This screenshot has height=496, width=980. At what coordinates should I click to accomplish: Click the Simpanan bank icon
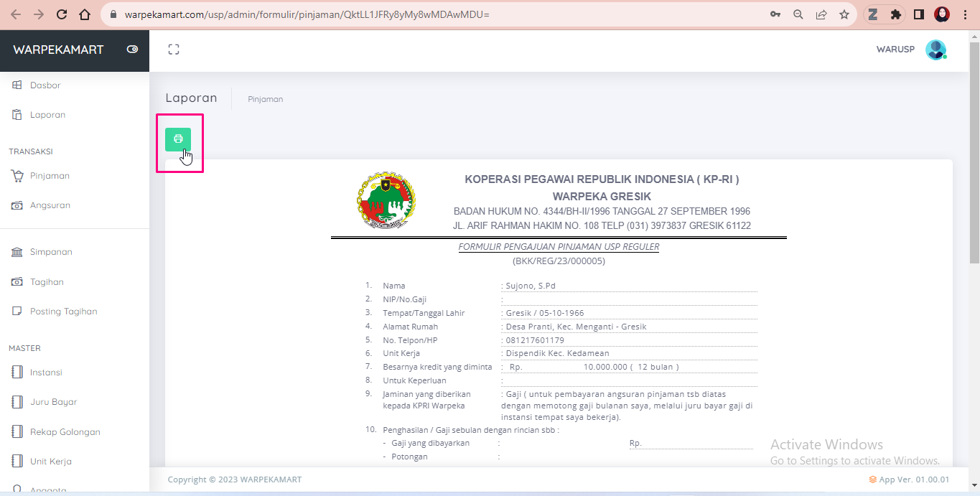17,252
